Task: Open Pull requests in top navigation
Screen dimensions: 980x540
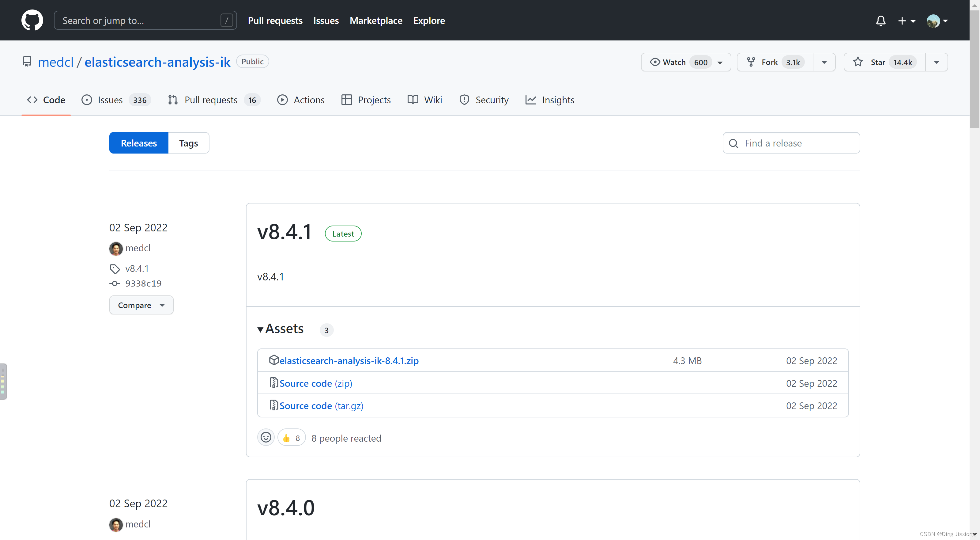Action: [275, 21]
